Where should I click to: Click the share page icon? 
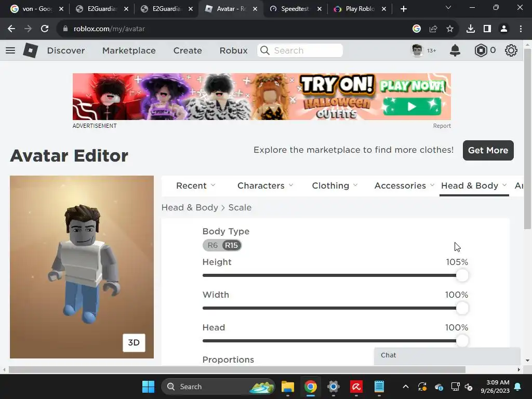pos(433,29)
